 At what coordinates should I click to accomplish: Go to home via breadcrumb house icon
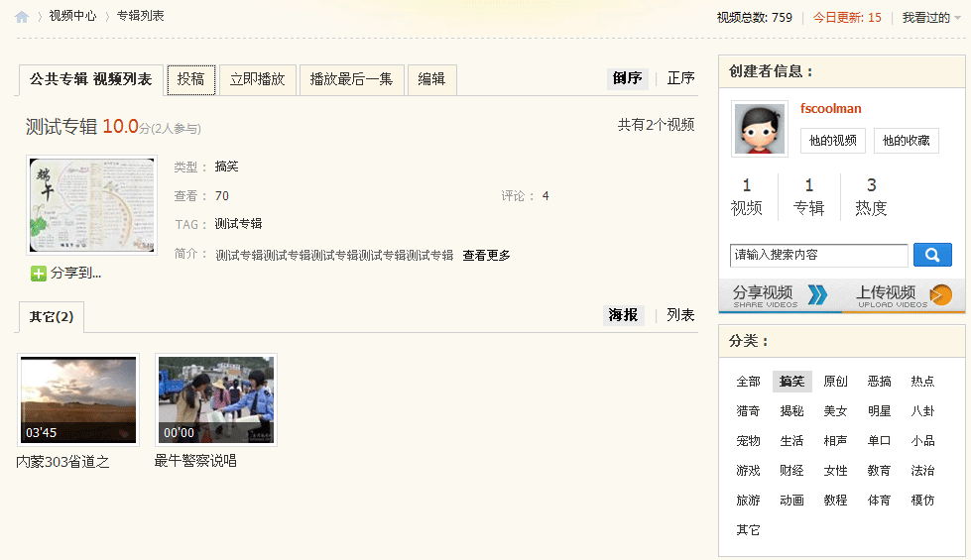[22, 17]
